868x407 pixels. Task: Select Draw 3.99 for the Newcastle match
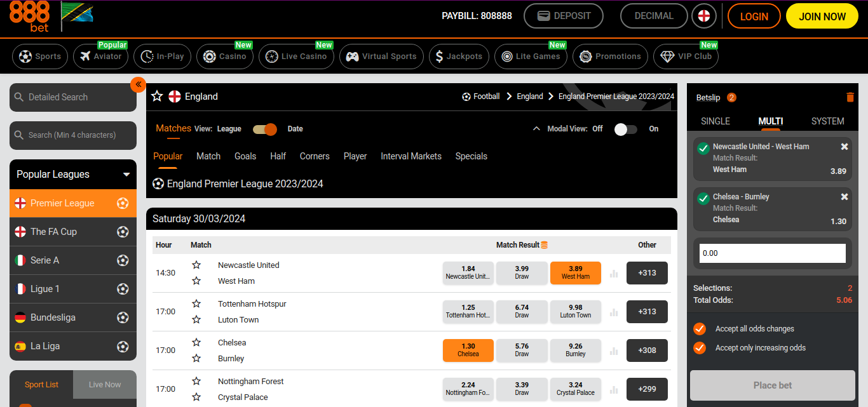coord(522,272)
